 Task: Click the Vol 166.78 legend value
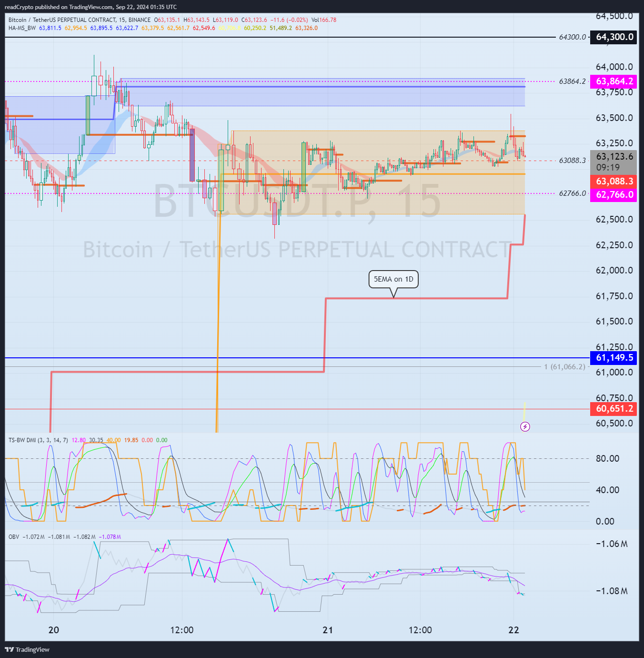coord(324,20)
